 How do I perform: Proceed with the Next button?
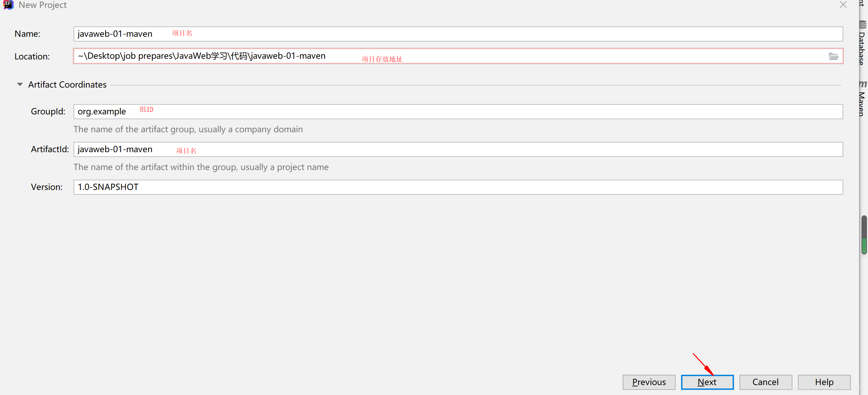point(707,382)
